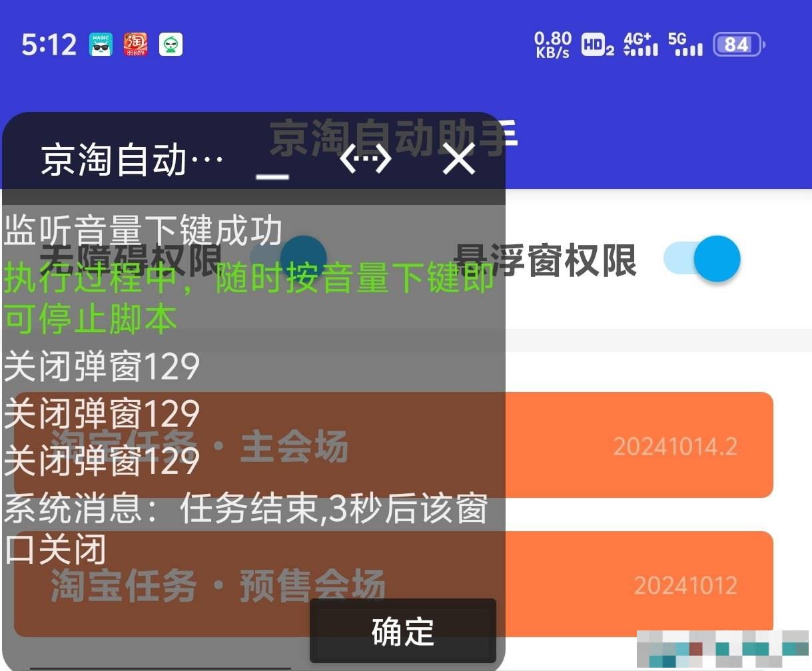Tap the 监听音量下键成功 log line
Screen dimensions: 812x671
point(143,231)
